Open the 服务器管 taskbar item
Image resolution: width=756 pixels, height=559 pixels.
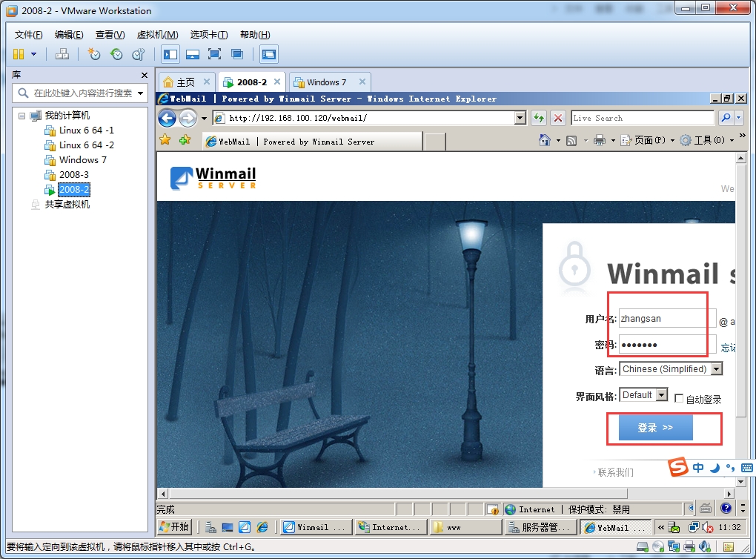click(539, 528)
